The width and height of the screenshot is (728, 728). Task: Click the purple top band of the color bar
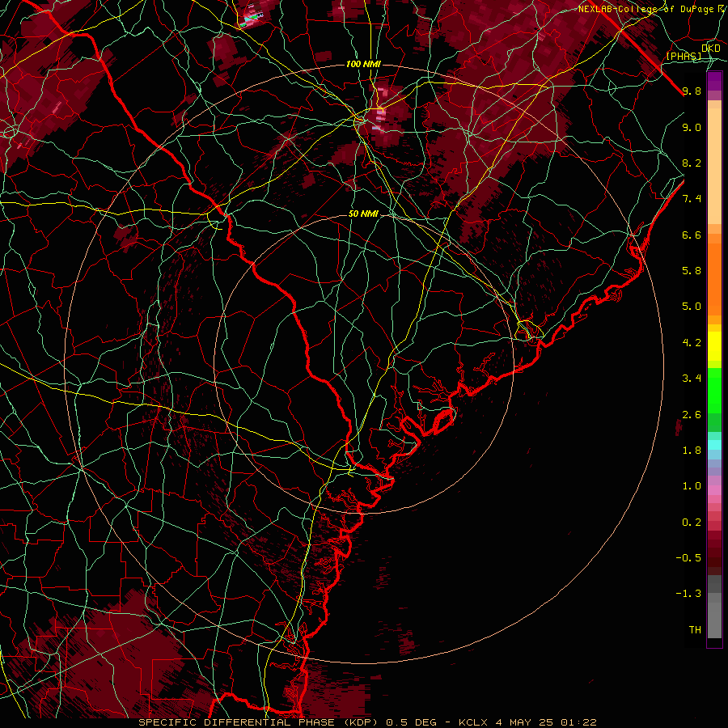(714, 81)
